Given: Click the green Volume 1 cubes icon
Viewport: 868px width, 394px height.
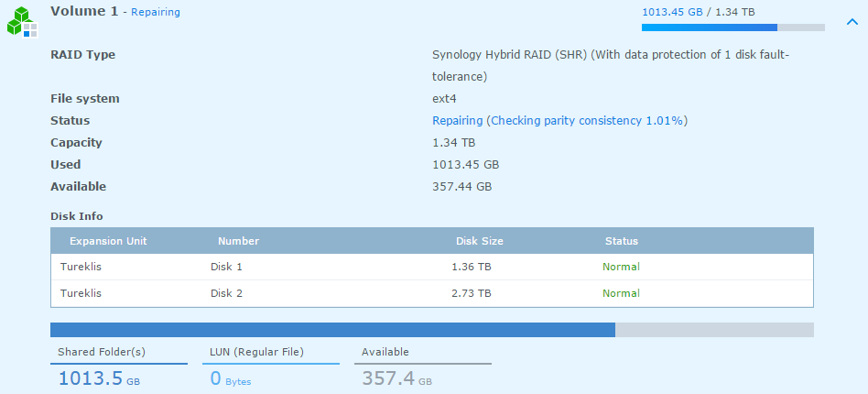Looking at the screenshot, I should tap(22, 22).
